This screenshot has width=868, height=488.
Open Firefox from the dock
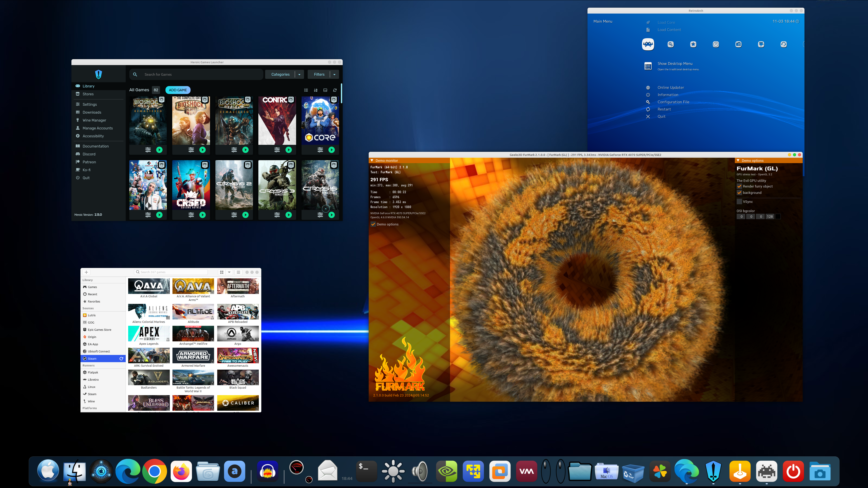(181, 472)
